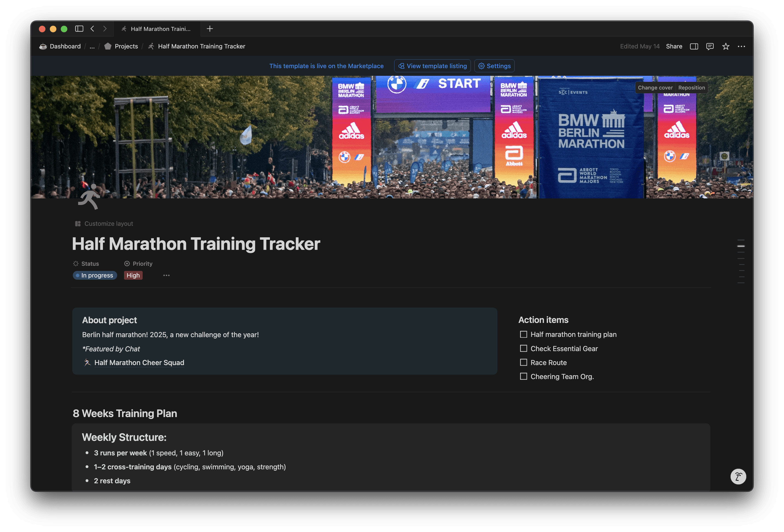This screenshot has height=532, width=784.
Task: Click the About project heading
Action: (109, 320)
